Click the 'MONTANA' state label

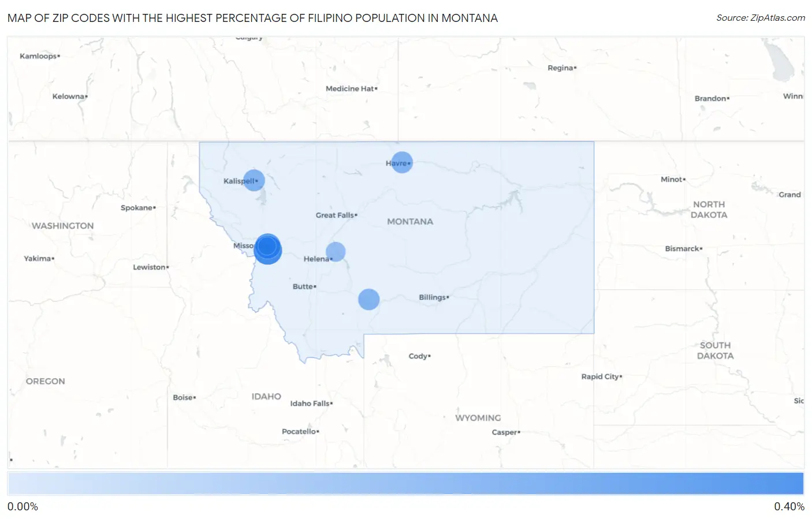(410, 222)
